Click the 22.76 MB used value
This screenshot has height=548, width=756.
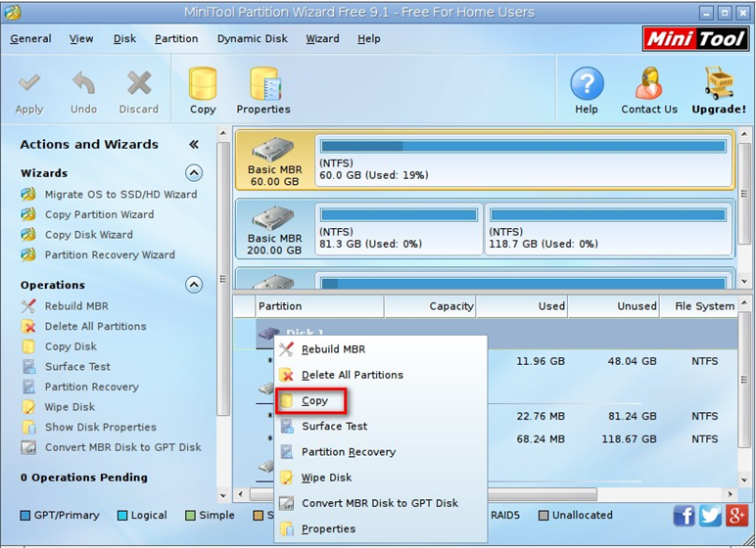click(541, 416)
